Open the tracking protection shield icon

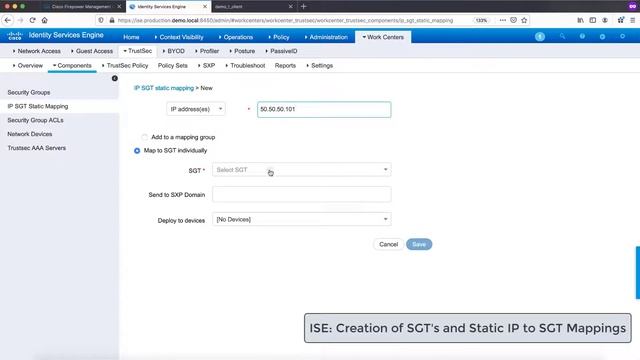tap(101, 20)
